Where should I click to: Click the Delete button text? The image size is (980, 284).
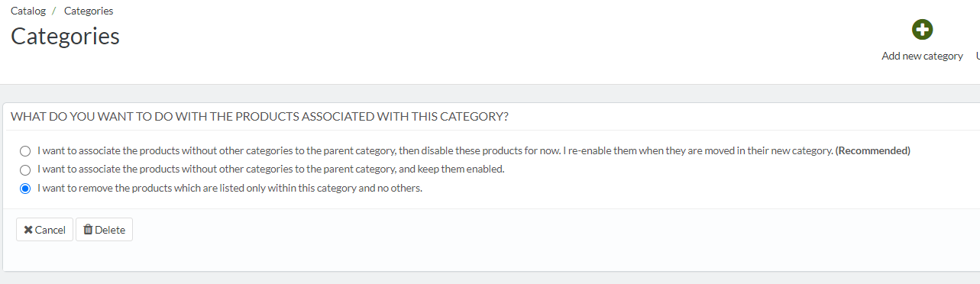[110, 230]
